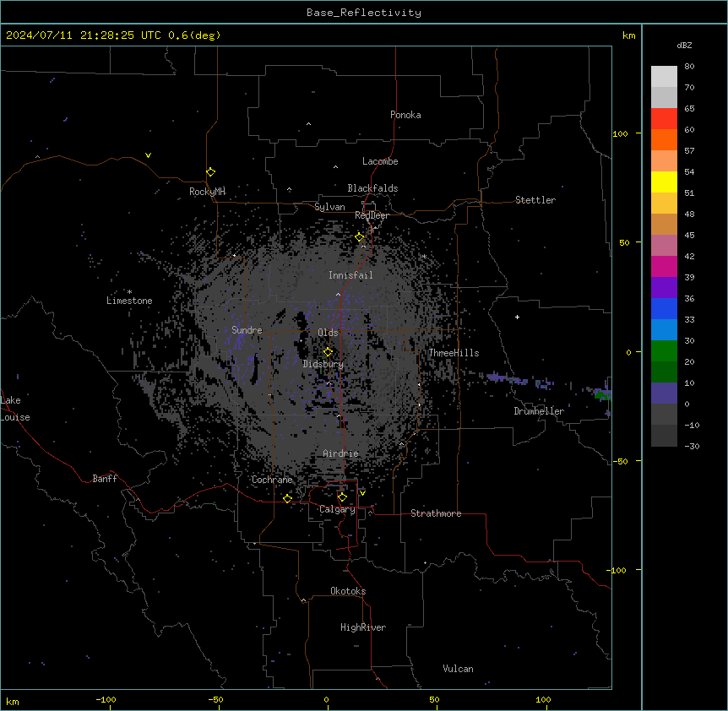Click the Sundre city label
728x711 pixels.
(247, 330)
